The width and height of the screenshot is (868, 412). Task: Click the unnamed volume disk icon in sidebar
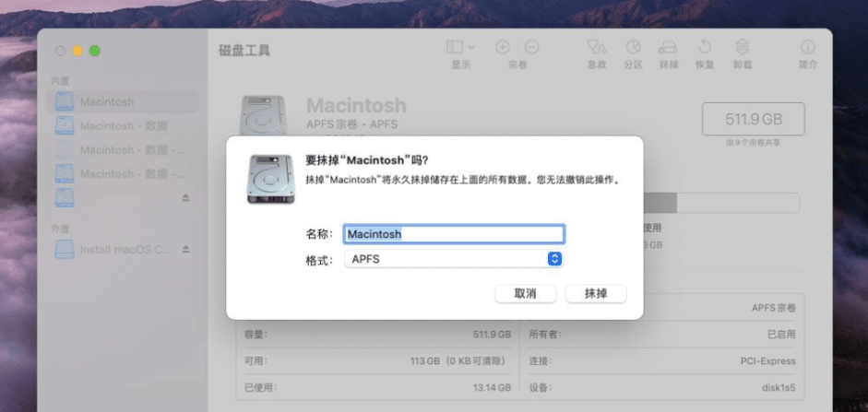pyautogui.click(x=65, y=197)
